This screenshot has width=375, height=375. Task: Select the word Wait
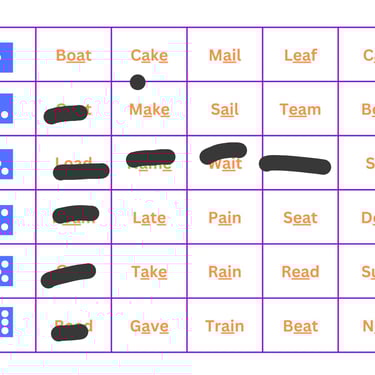pos(225,164)
